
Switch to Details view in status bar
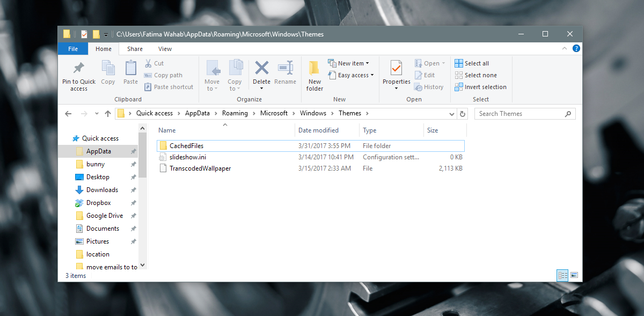[x=563, y=275]
